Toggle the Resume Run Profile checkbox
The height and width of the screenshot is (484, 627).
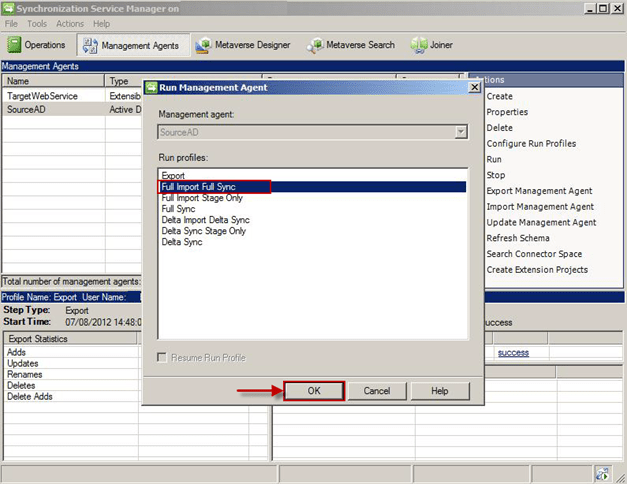165,358
